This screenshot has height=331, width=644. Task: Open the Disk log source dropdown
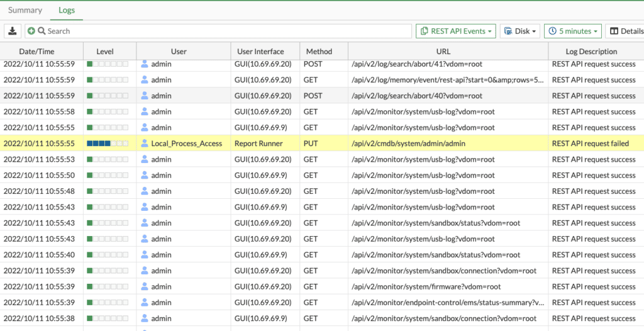click(x=520, y=31)
